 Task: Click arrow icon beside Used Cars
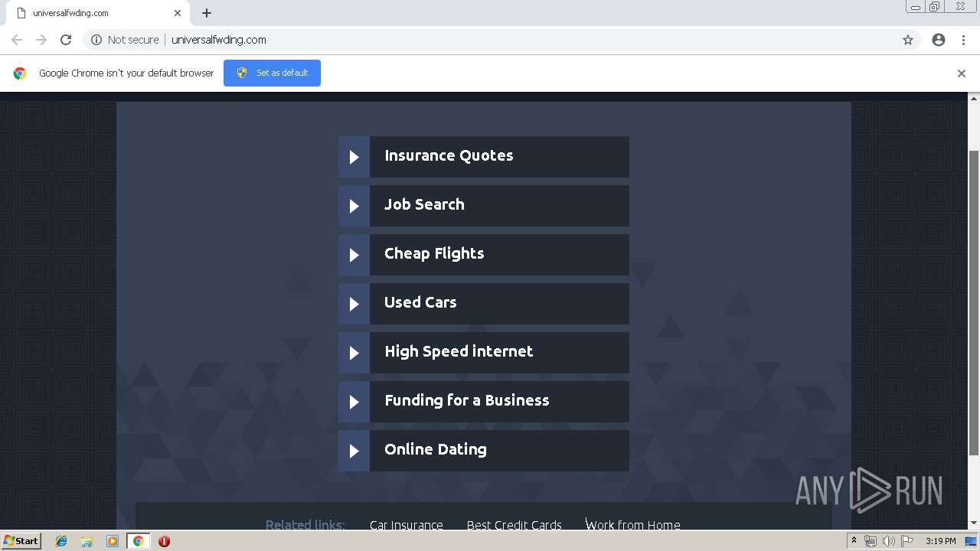(354, 304)
